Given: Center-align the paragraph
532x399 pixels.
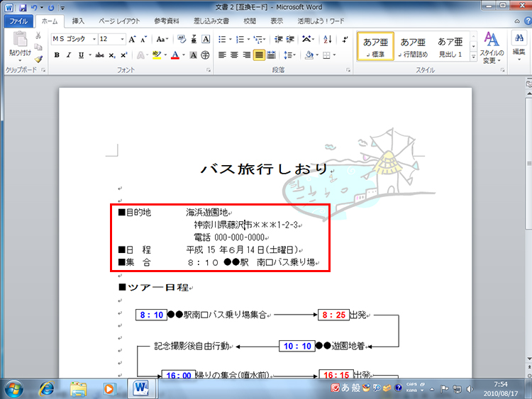Looking at the screenshot, I should [234, 55].
